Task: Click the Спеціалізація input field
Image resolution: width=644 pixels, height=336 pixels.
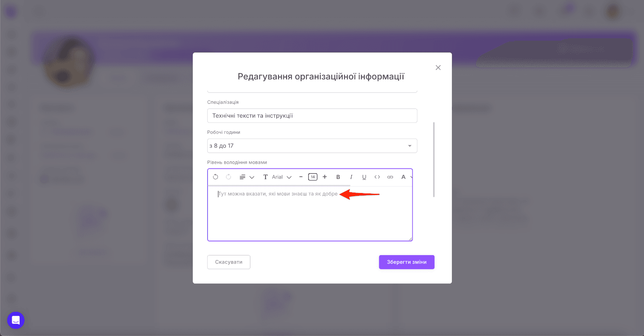Action: click(312, 116)
